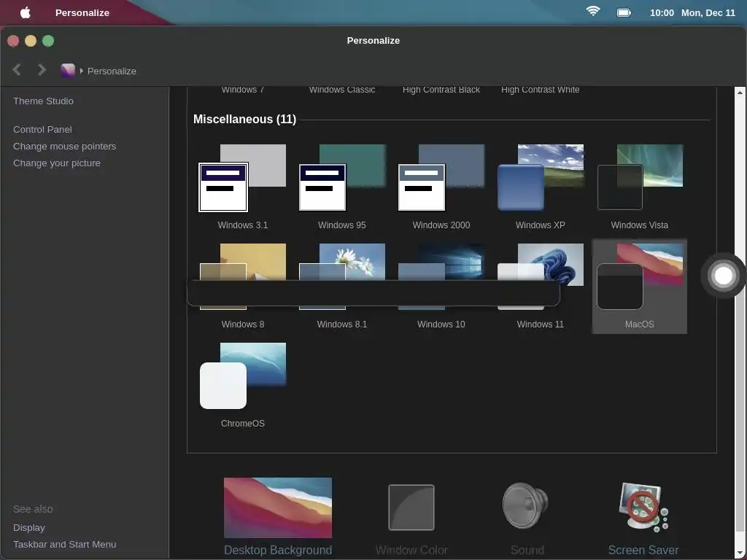Select the Windows 95 theme
The image size is (747, 560).
[341, 187]
